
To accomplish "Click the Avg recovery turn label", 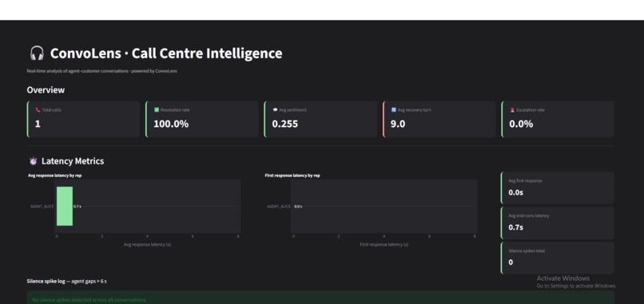I will click(415, 110).
